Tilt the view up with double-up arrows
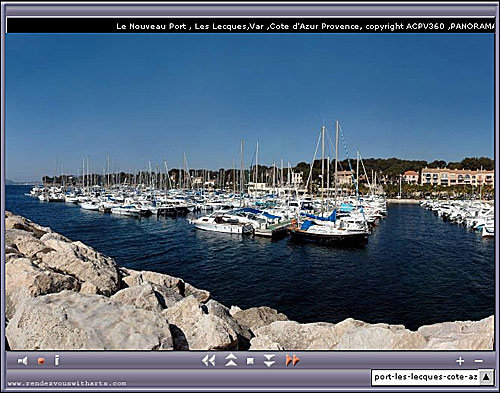The image size is (500, 393). click(x=231, y=360)
